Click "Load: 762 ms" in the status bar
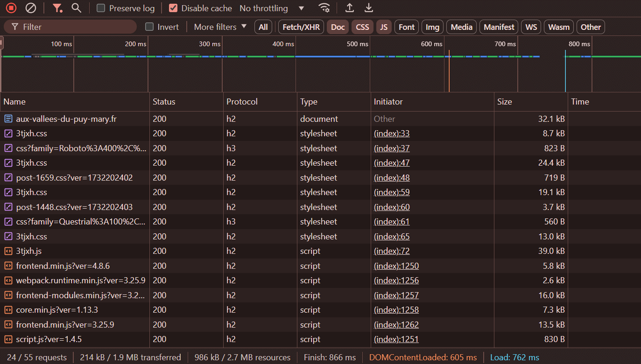 (514, 357)
